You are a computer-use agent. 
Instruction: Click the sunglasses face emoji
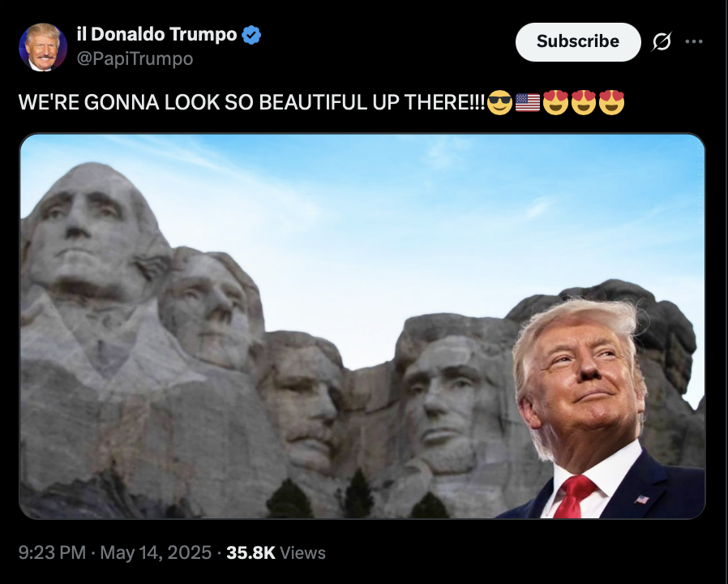[499, 103]
